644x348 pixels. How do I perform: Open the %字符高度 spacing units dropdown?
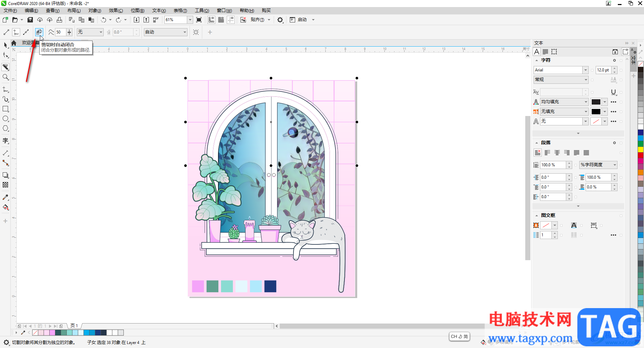[614, 165]
